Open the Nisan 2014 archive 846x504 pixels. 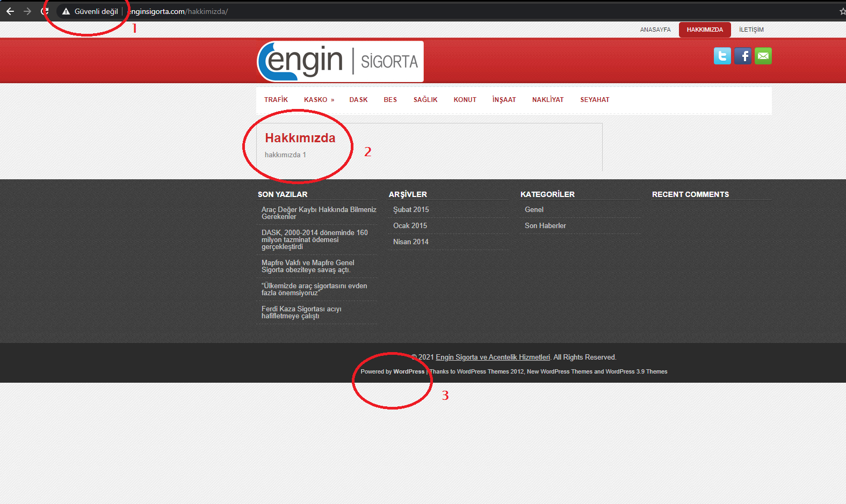click(x=411, y=242)
